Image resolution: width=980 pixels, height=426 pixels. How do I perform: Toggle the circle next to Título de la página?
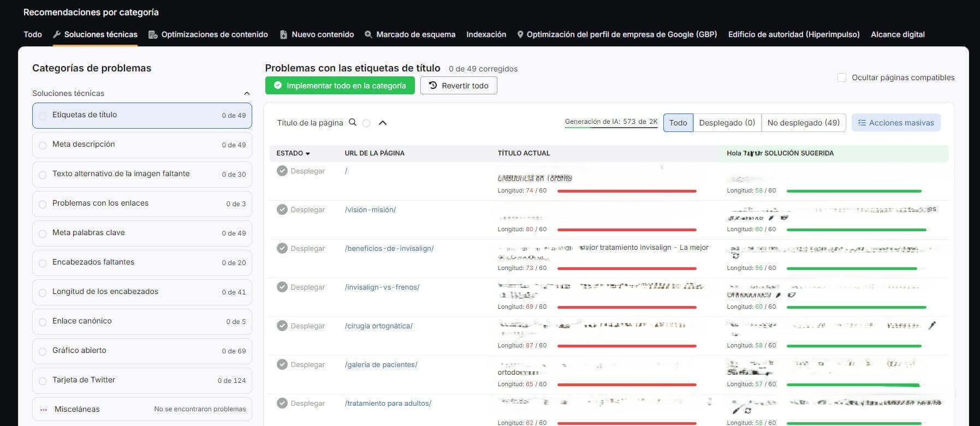(x=366, y=123)
